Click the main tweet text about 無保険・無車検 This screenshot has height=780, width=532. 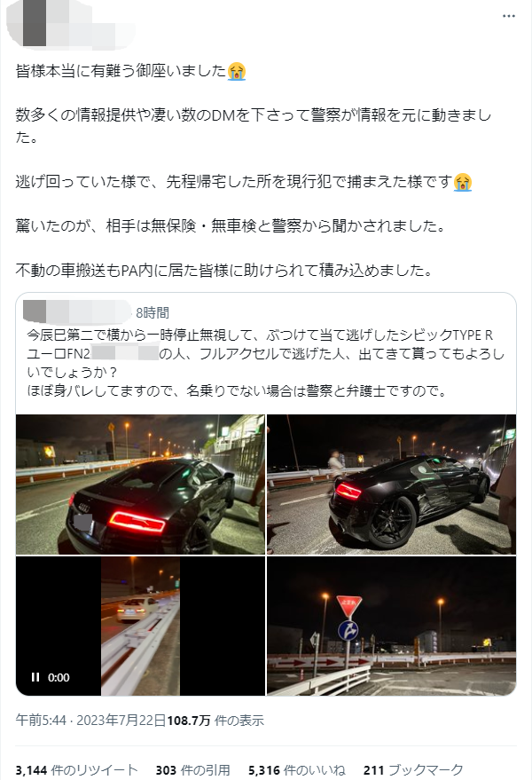pyautogui.click(x=231, y=226)
